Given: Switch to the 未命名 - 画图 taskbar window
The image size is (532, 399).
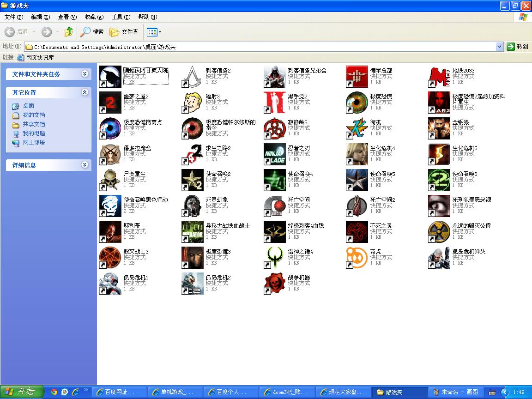Looking at the screenshot, I should point(456,392).
